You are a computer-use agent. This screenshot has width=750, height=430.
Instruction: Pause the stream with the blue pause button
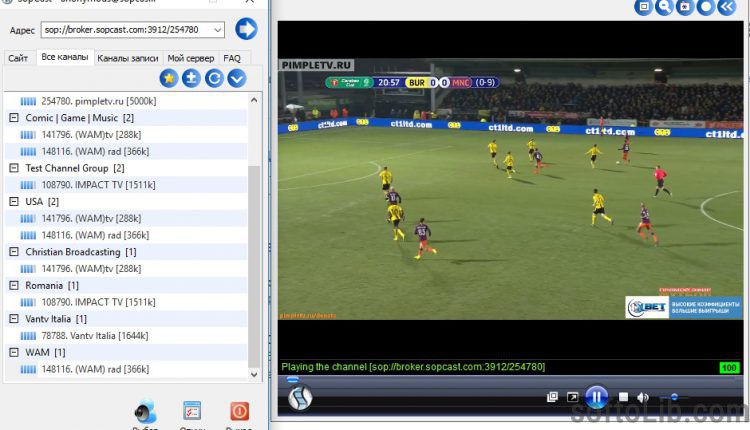point(596,397)
